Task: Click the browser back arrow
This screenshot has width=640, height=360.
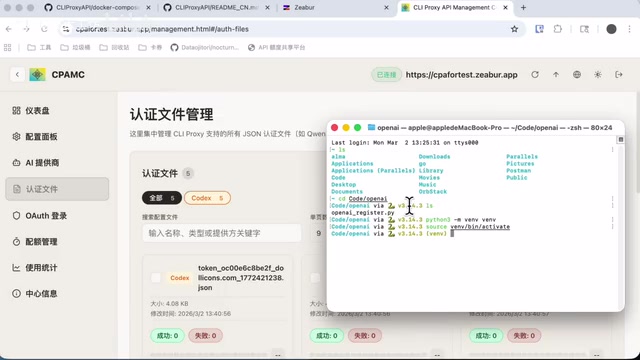Action: coord(9,29)
